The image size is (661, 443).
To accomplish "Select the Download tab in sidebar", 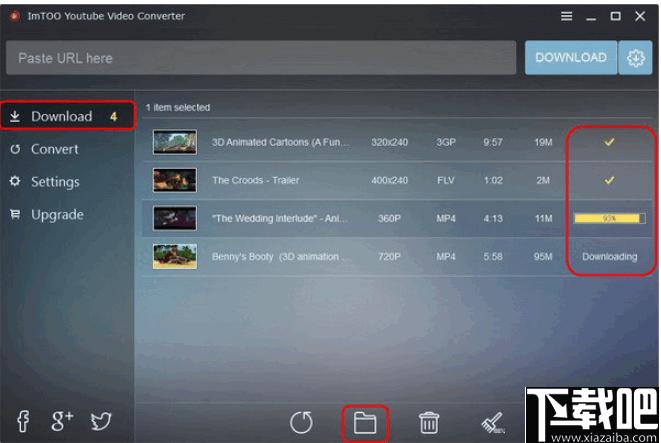I will click(x=68, y=116).
